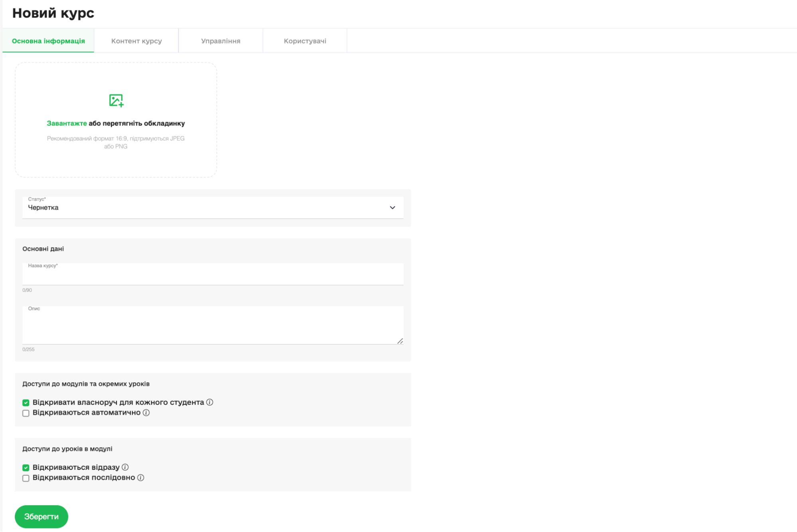Uncheck 'Відкриваються відразу' checkbox
The image size is (797, 532).
[26, 467]
